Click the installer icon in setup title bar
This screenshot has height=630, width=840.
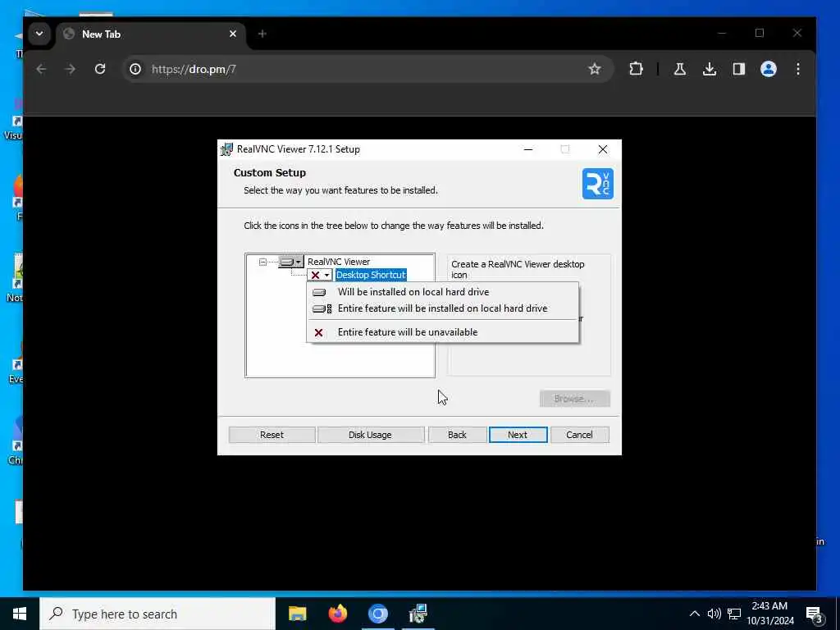coord(226,149)
